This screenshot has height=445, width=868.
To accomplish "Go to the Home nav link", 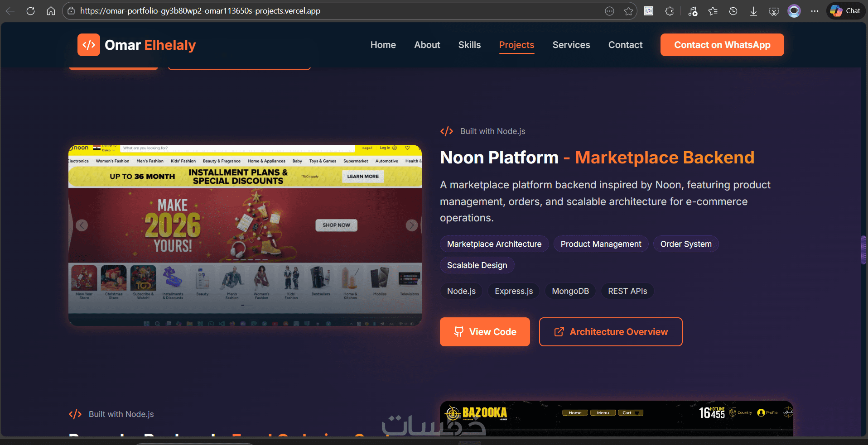I will click(x=383, y=45).
